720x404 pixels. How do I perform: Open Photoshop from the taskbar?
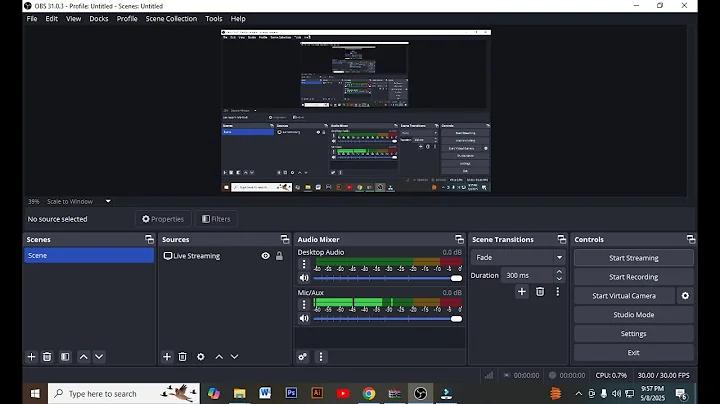coord(291,393)
